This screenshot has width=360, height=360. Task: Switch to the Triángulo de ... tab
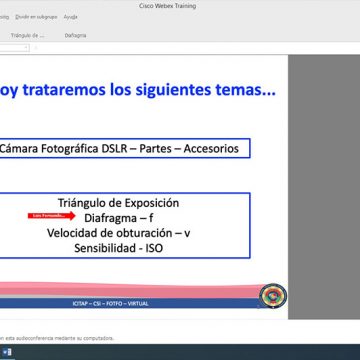tap(27, 35)
